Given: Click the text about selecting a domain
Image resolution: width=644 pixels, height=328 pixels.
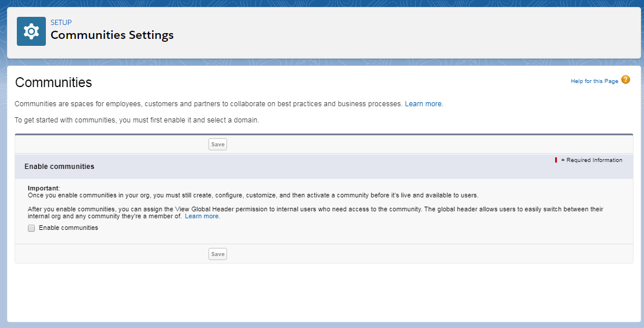Looking at the screenshot, I should coord(137,121).
